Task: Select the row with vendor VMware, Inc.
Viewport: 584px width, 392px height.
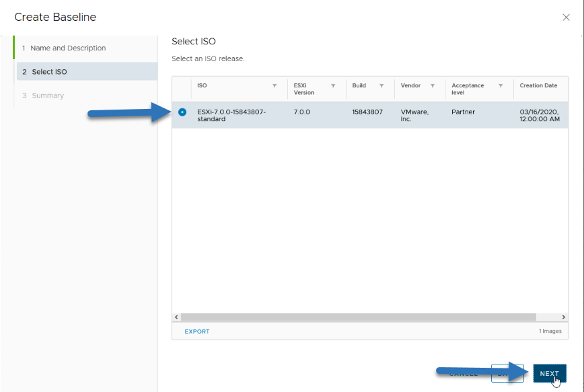Action: [x=370, y=116]
